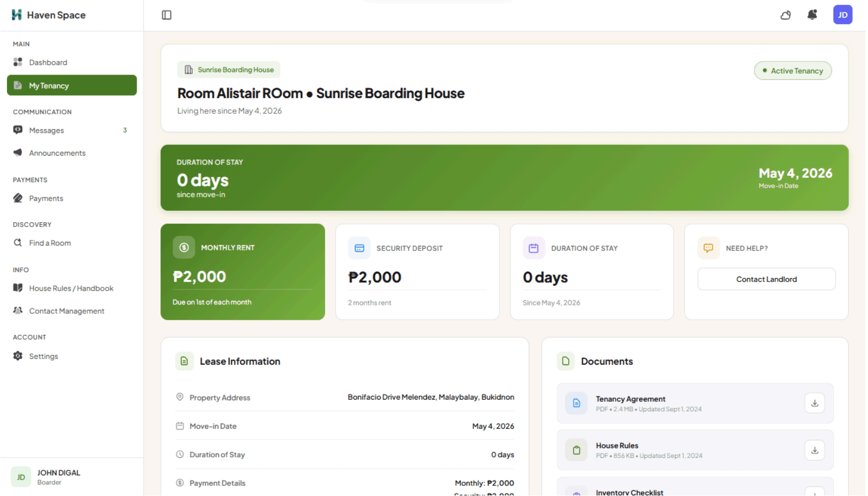Download the House Rules document
Screen dimensions: 868x496
(x=815, y=450)
